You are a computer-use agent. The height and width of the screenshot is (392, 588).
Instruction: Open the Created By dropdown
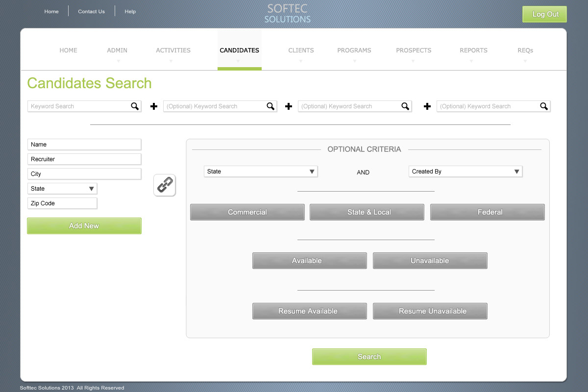tap(465, 171)
